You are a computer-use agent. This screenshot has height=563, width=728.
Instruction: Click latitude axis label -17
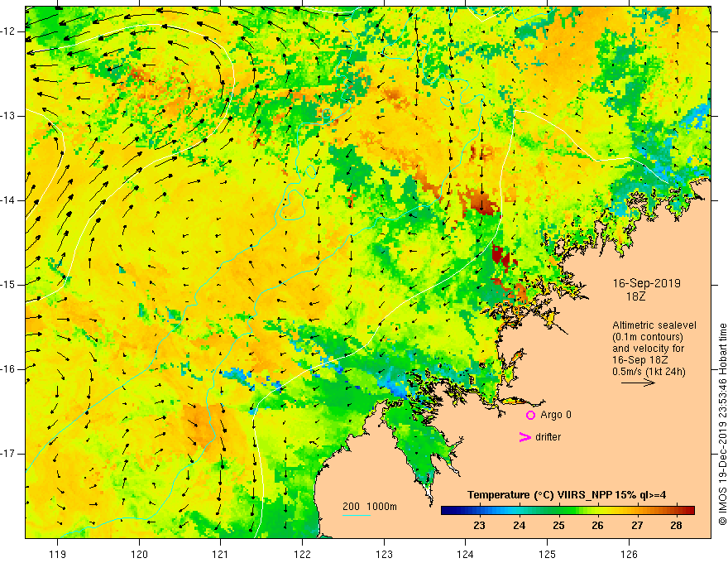click(9, 454)
